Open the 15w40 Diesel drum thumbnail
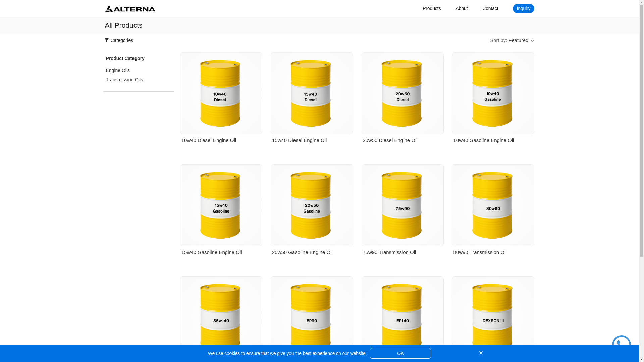 pos(312,93)
